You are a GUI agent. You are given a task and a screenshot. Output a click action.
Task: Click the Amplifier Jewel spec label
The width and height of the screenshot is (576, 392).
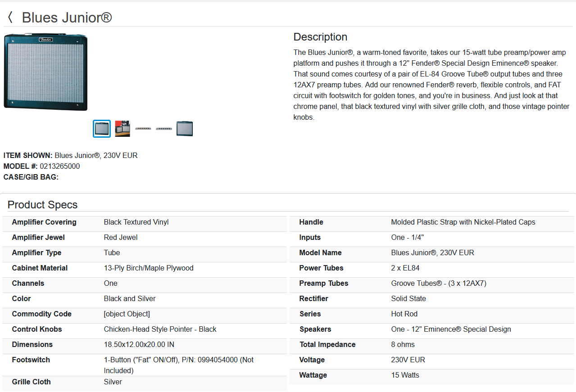pos(38,237)
